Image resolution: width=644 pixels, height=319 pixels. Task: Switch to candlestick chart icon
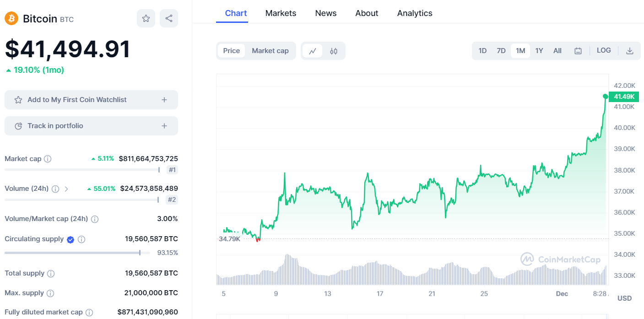point(334,51)
